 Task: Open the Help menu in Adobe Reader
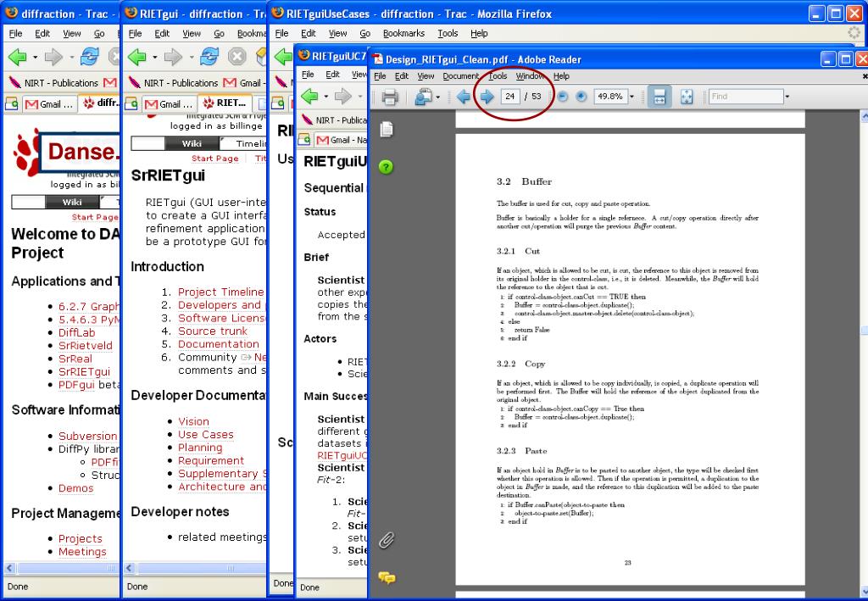(x=561, y=76)
